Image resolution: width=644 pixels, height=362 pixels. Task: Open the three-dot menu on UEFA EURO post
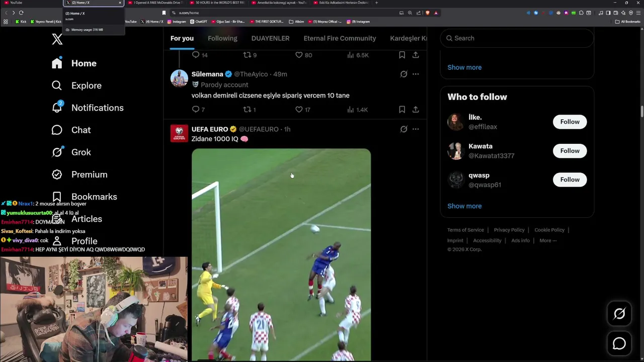point(416,129)
